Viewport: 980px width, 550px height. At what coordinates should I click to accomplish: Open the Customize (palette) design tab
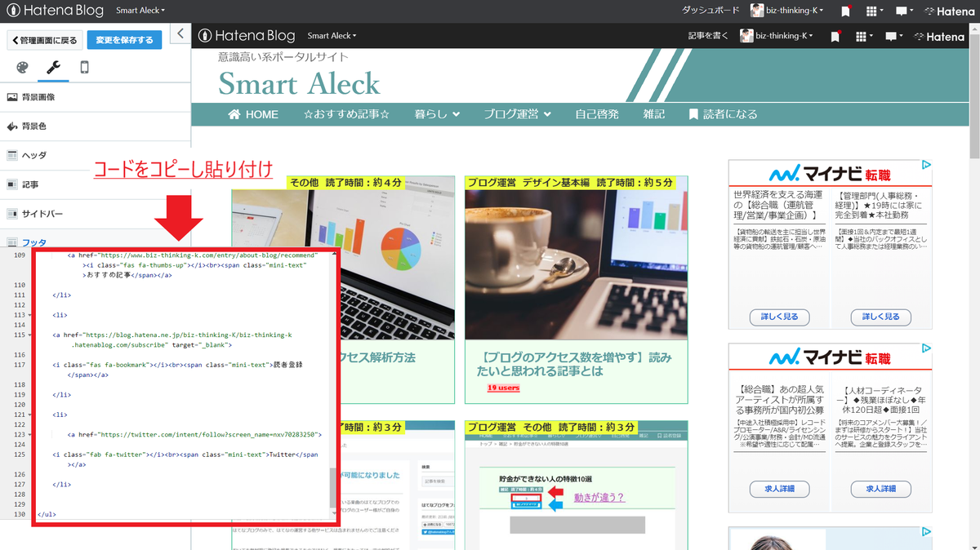(22, 67)
